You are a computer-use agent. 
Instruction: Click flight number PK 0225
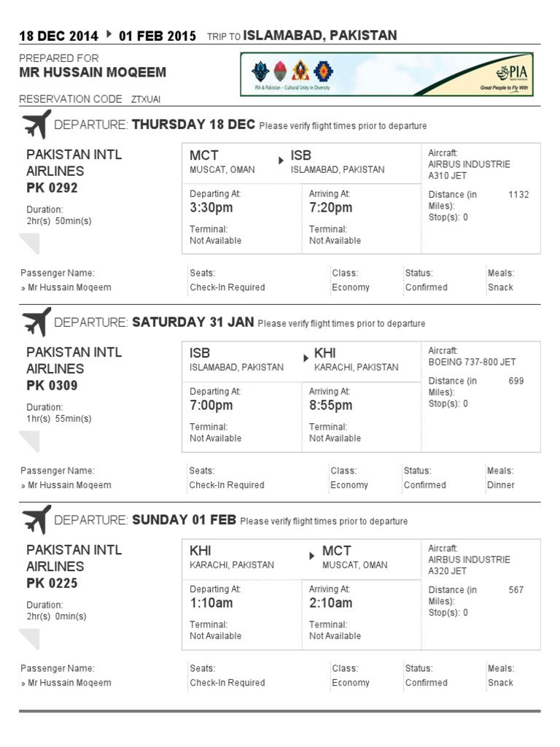point(52,584)
